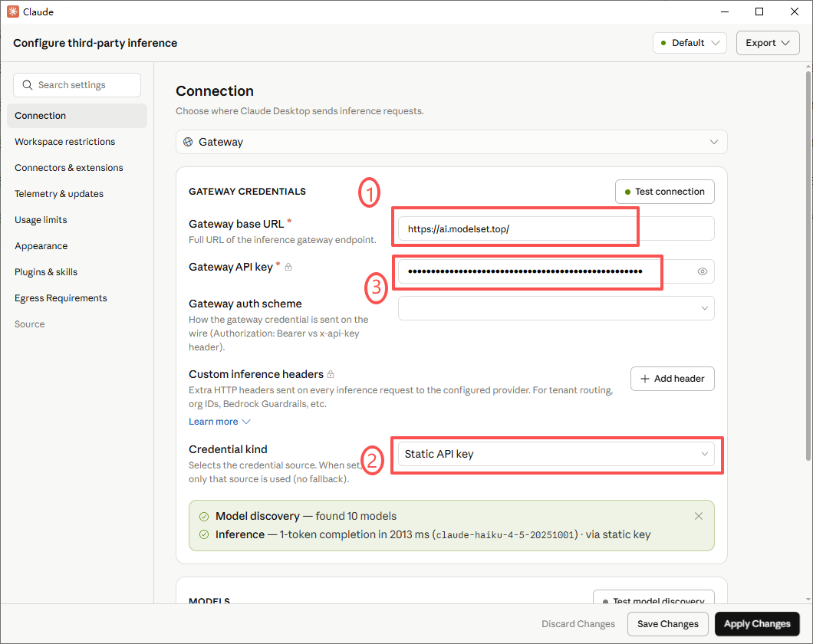Screen dimensions: 813x644
Task: Click Test model discovery button
Action: [x=653, y=597]
